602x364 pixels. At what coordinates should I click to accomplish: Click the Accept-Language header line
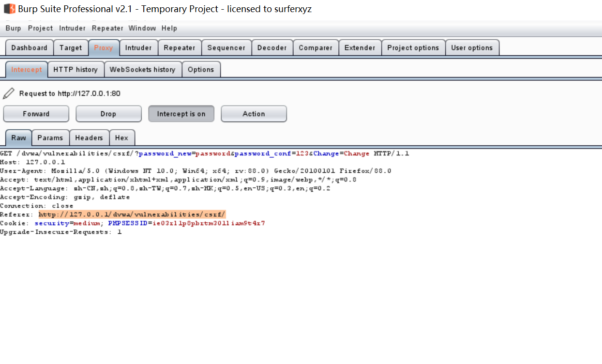[165, 188]
